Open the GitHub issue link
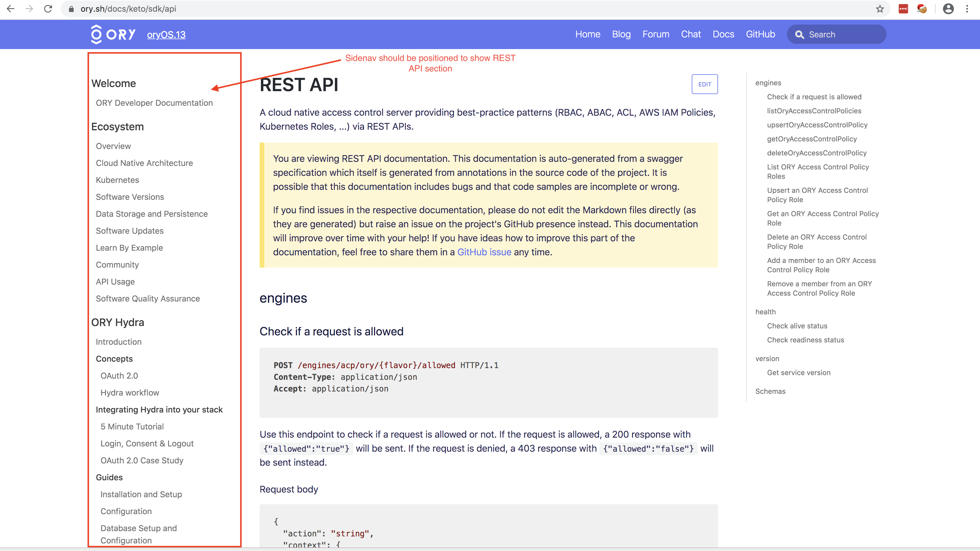This screenshot has height=551, width=980. 484,252
